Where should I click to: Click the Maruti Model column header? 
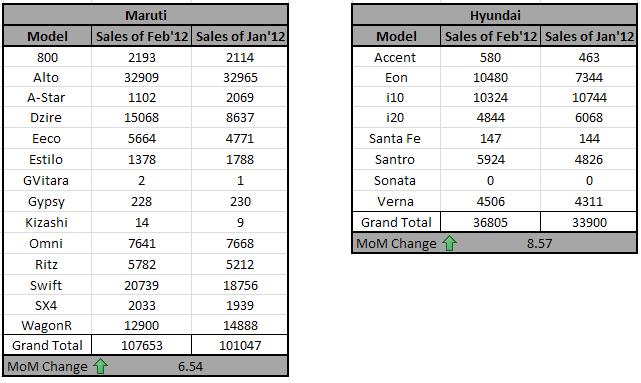[47, 36]
